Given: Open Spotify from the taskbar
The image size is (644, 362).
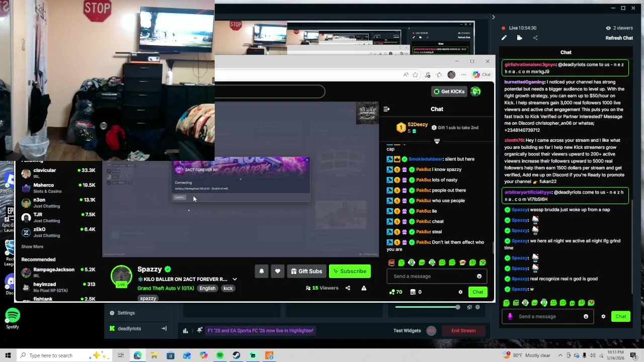Looking at the screenshot, I should (x=220, y=355).
